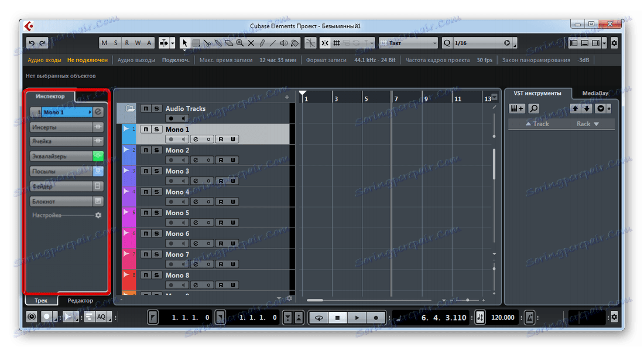Open Inspector setup gear next to Настройка
Screen dimensions: 644x350
[98, 215]
